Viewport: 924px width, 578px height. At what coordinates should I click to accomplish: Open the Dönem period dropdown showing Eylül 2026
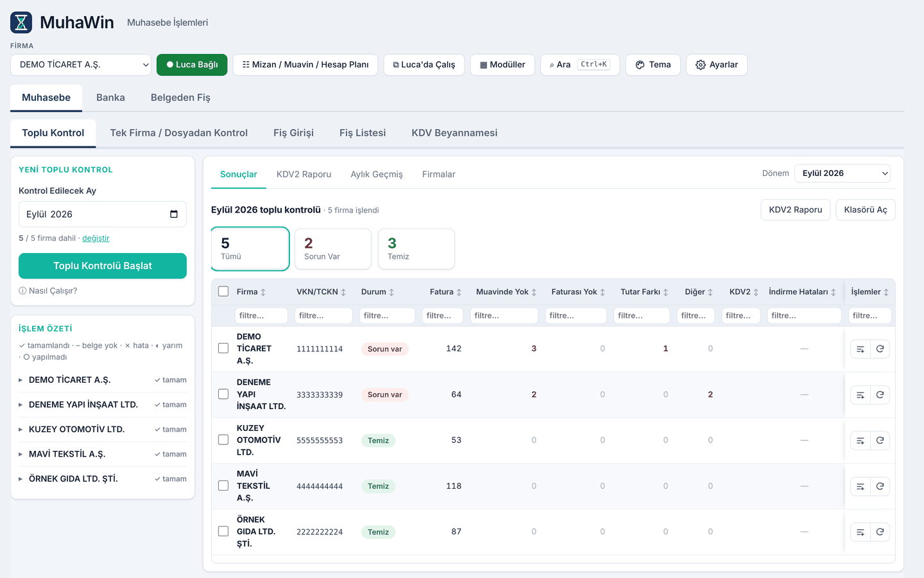click(x=843, y=173)
